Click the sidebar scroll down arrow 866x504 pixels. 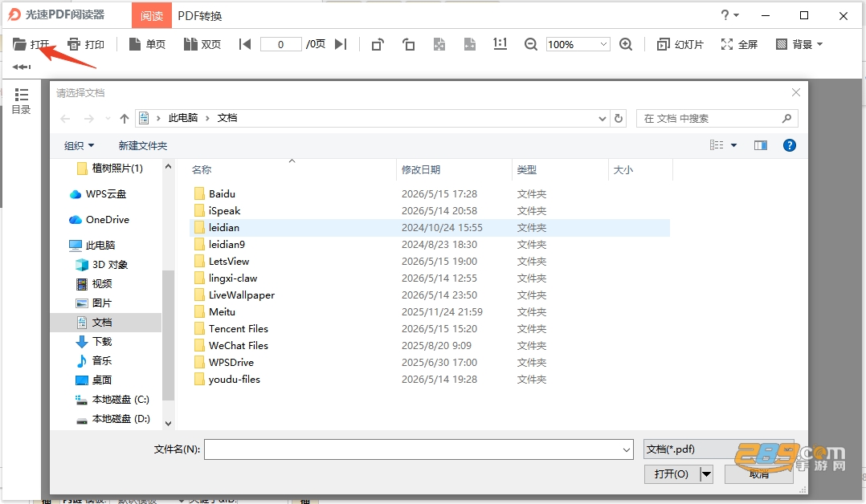(x=169, y=424)
